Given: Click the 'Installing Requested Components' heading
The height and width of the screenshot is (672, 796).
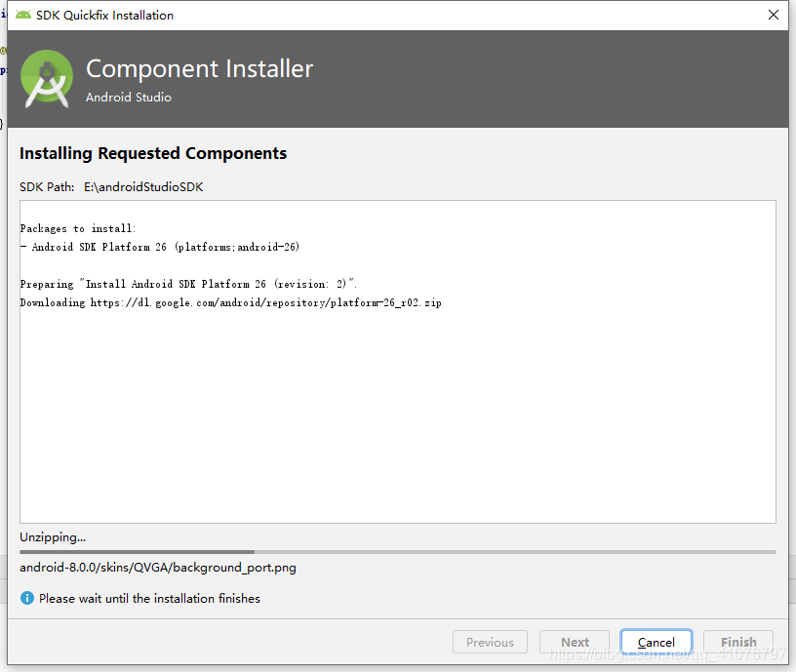Looking at the screenshot, I should point(153,153).
